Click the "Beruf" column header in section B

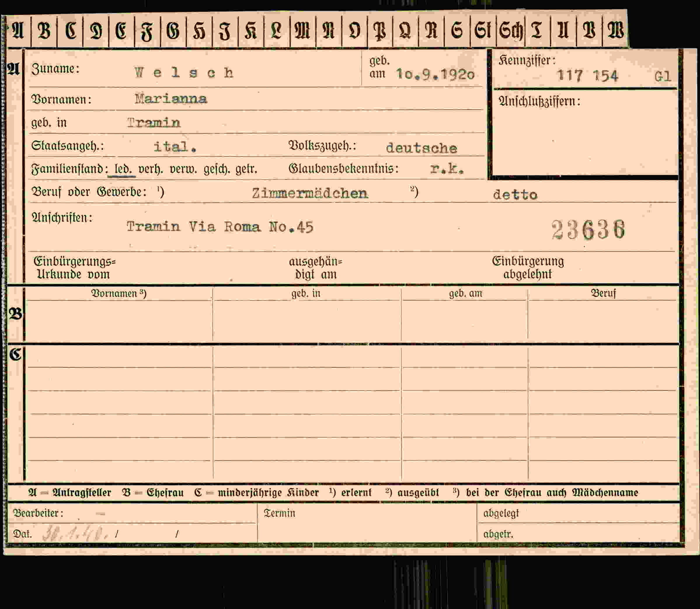coord(603,293)
